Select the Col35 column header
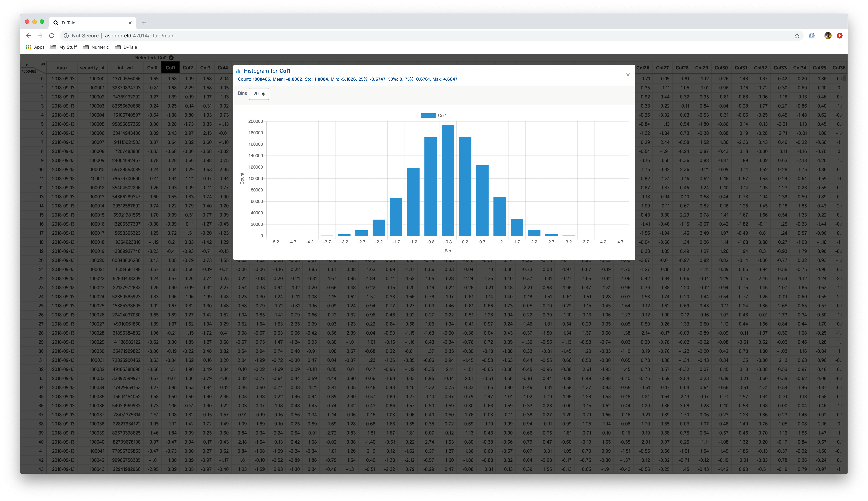The height and width of the screenshot is (501, 868). coord(819,68)
